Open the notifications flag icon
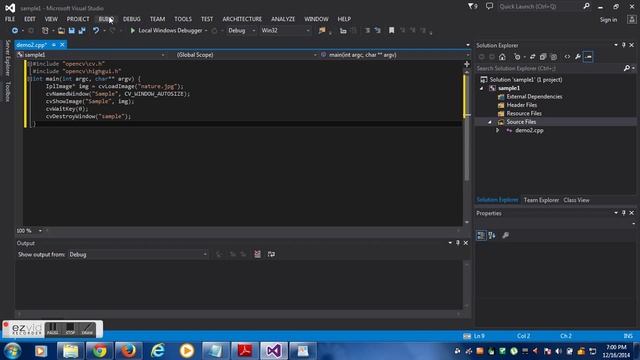The height and width of the screenshot is (360, 640). coord(473,7)
